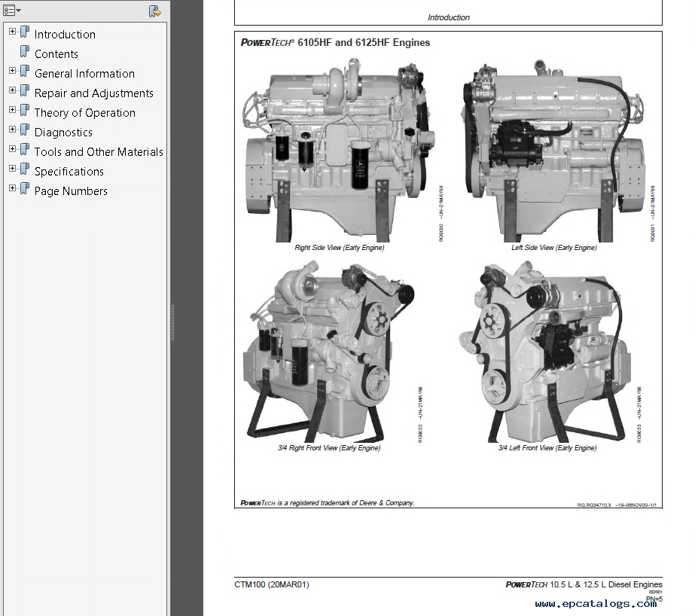Click the '3/4 Right Front View (Early Engine)' caption
The image size is (695, 616).
pyautogui.click(x=329, y=448)
